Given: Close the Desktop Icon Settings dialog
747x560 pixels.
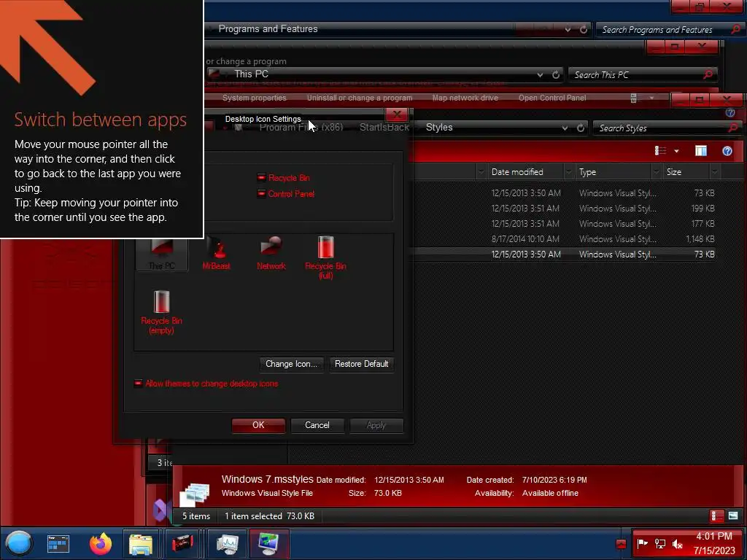Looking at the screenshot, I should click(x=396, y=114).
